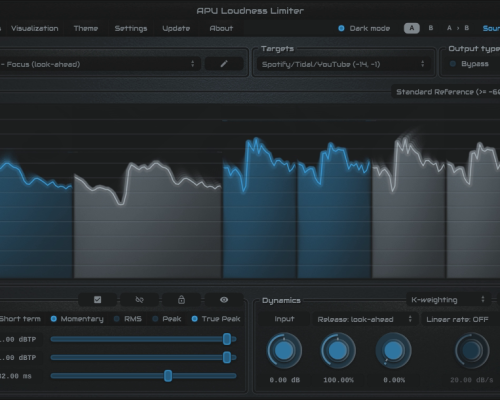The image size is (500, 400).
Task: Open Release: look-ahead dropdown
Action: point(365,319)
